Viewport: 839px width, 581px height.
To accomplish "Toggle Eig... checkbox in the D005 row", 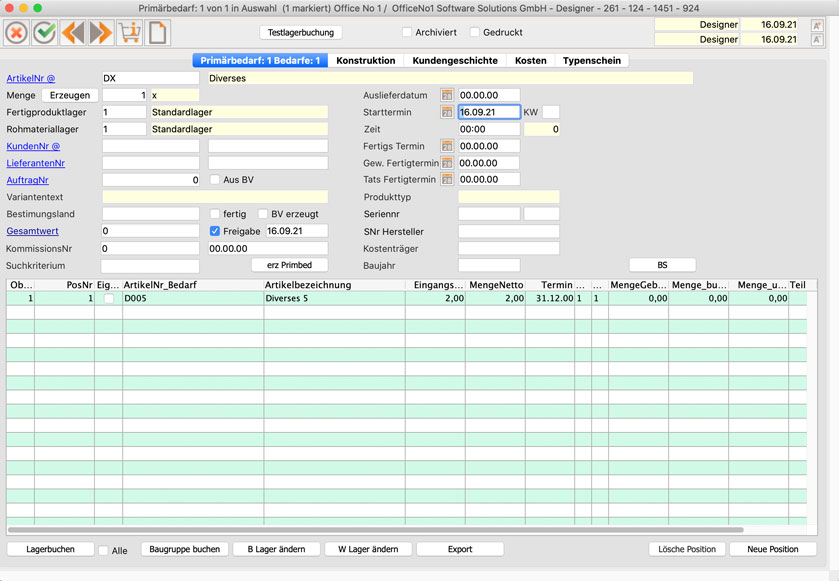I will pyautogui.click(x=109, y=299).
